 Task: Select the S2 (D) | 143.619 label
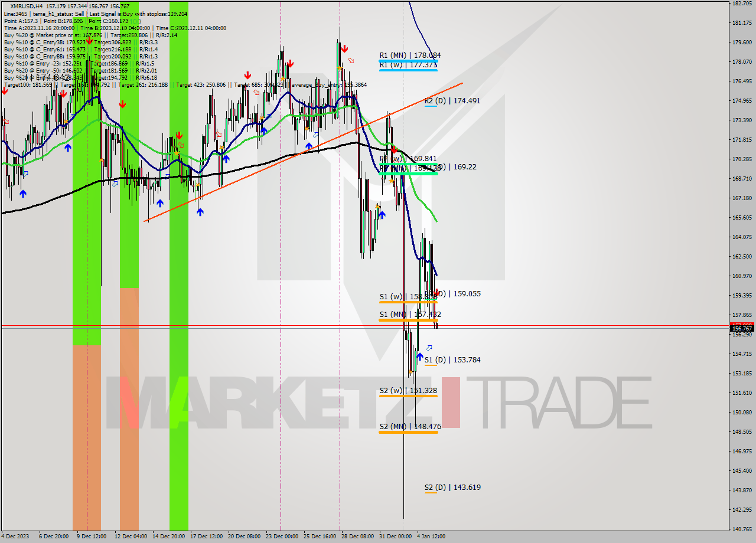(452, 488)
